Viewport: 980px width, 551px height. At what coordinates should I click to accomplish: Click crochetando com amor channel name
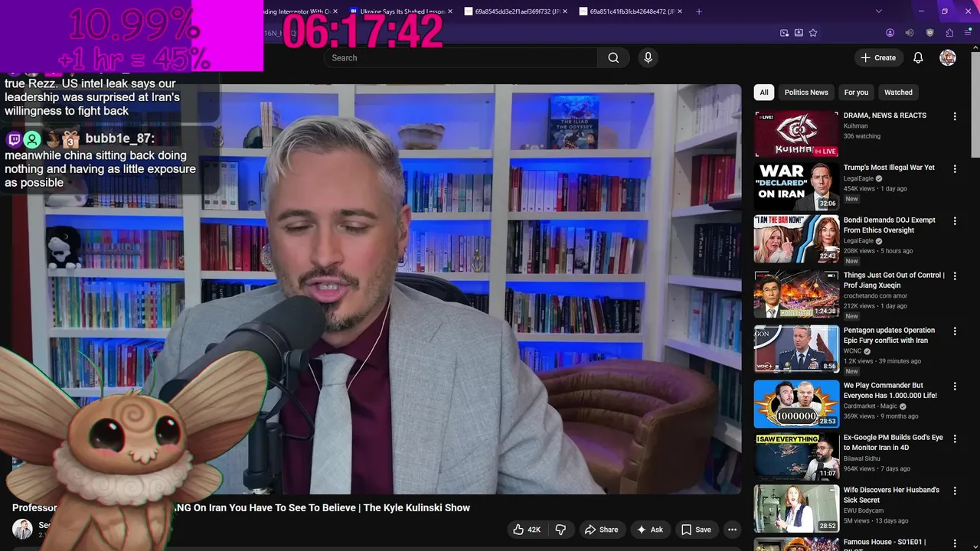[x=875, y=296]
